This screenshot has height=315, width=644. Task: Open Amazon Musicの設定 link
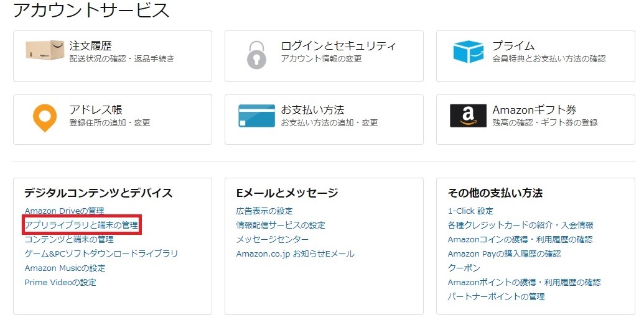65,268
